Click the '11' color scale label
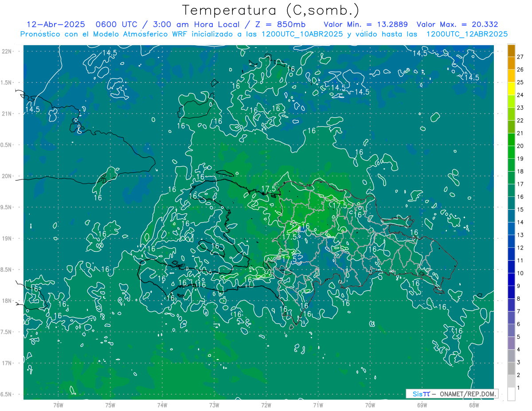The width and height of the screenshot is (532, 411). point(520,261)
